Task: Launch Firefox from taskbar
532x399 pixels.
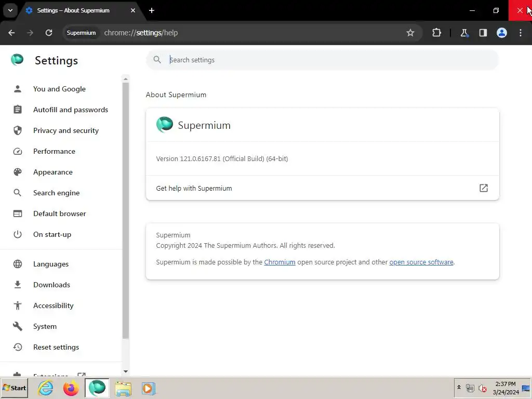Action: pos(71,388)
